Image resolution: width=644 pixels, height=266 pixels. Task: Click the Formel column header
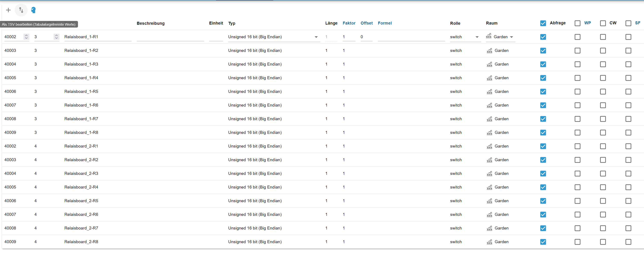385,23
